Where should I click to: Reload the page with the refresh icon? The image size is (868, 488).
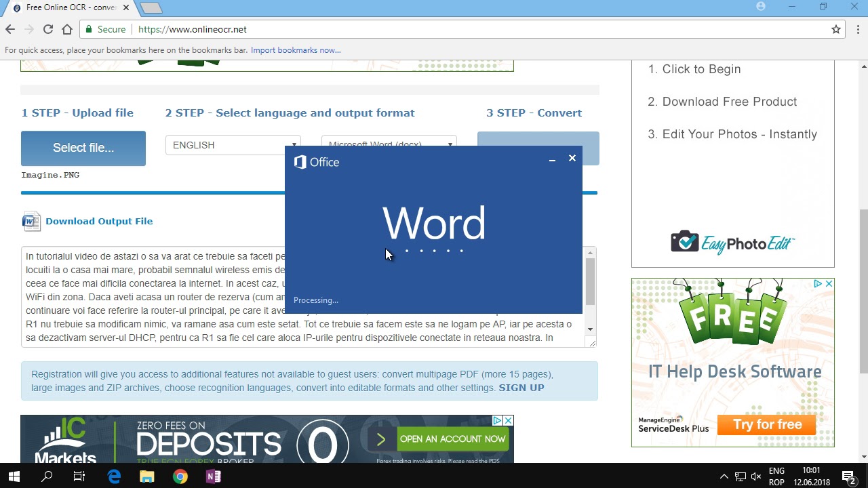[x=48, y=29]
